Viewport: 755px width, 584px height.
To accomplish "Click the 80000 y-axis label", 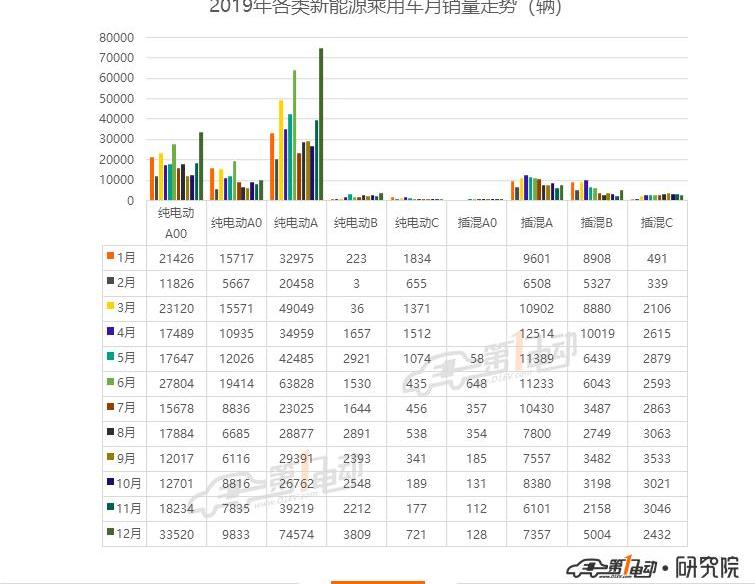I will 117,37.
